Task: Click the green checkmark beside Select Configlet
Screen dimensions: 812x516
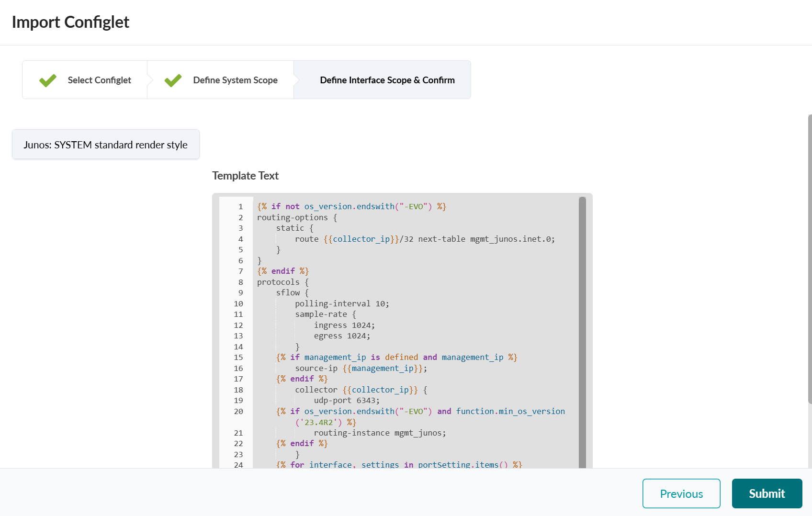Action: (48, 80)
